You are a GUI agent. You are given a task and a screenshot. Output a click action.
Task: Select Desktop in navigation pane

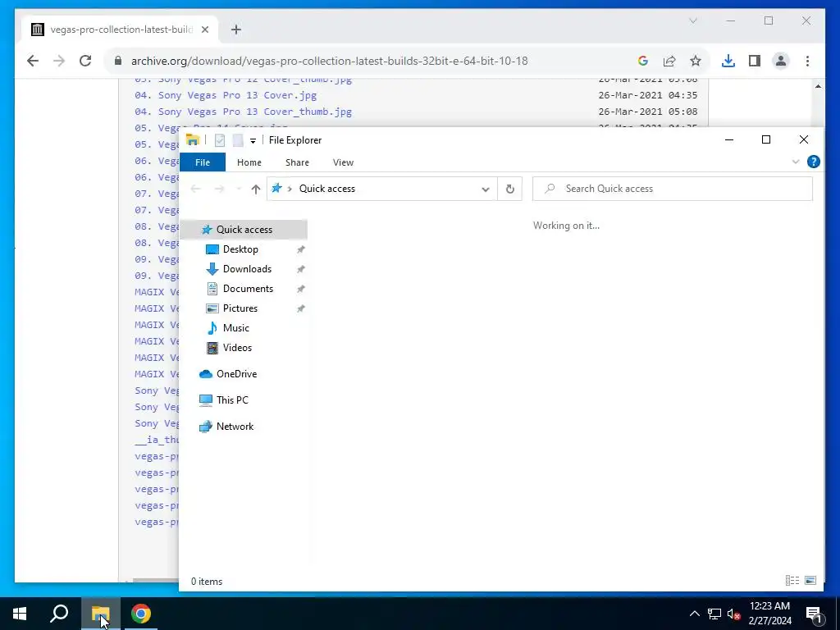coord(240,249)
